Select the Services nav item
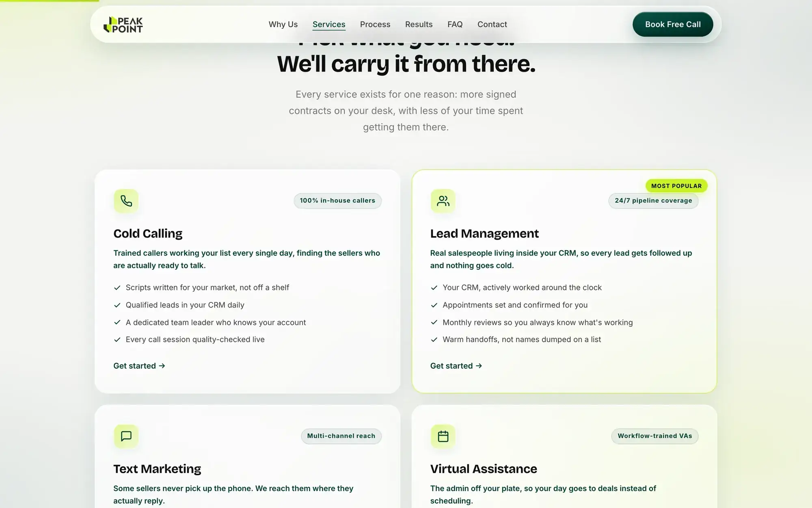This screenshot has height=508, width=812. point(329,24)
